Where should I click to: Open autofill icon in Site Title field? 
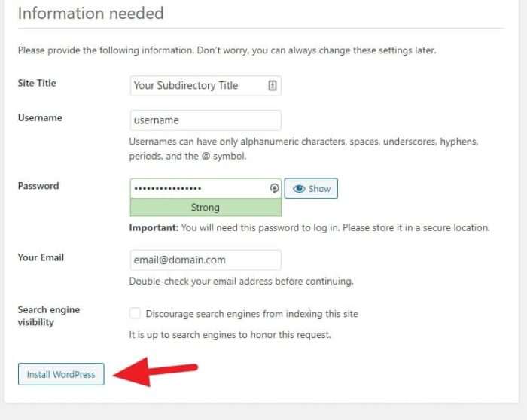pyautogui.click(x=273, y=86)
